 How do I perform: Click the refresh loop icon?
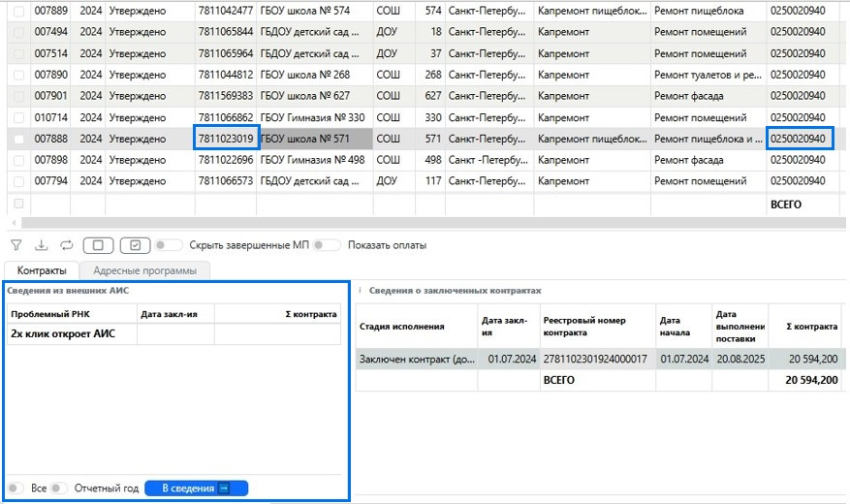point(67,245)
